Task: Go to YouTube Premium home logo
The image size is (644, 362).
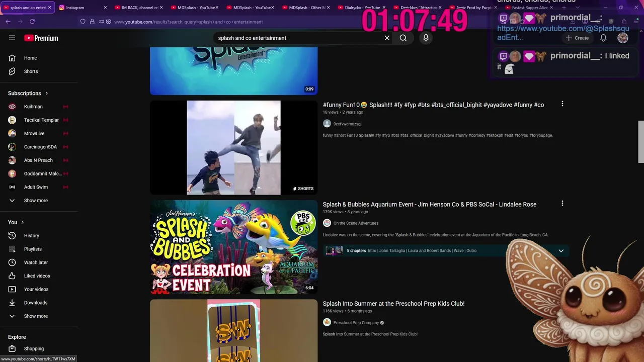Action: [41, 38]
